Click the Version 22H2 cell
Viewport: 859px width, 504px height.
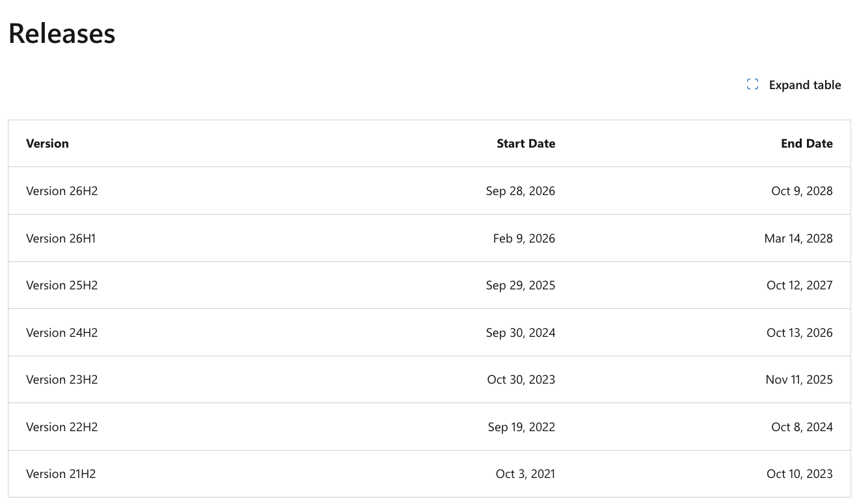[x=62, y=427]
